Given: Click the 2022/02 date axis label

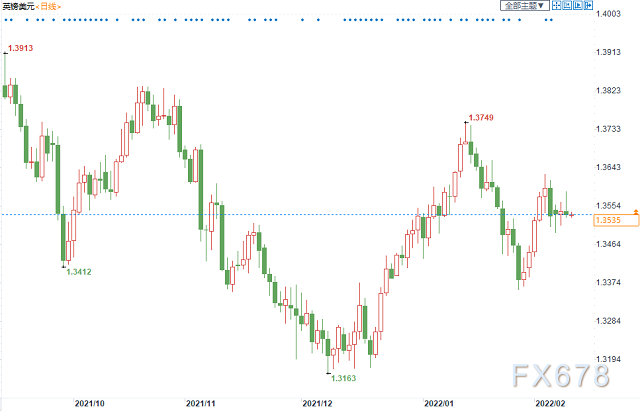Looking at the screenshot, I should (x=550, y=404).
